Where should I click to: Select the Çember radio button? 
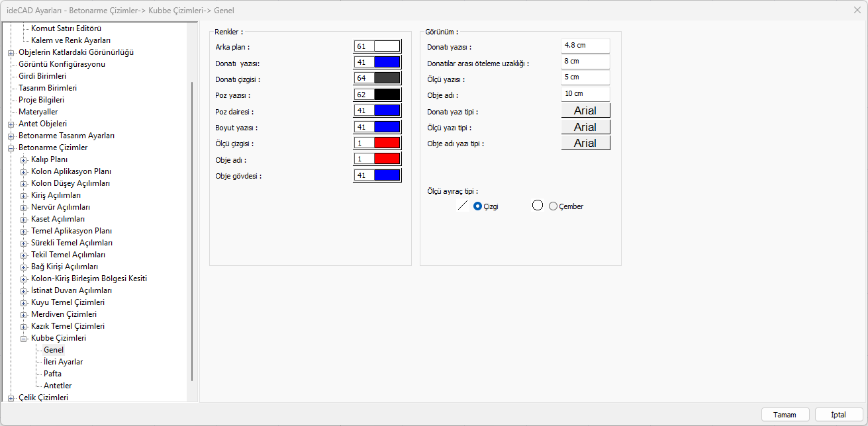click(x=554, y=206)
